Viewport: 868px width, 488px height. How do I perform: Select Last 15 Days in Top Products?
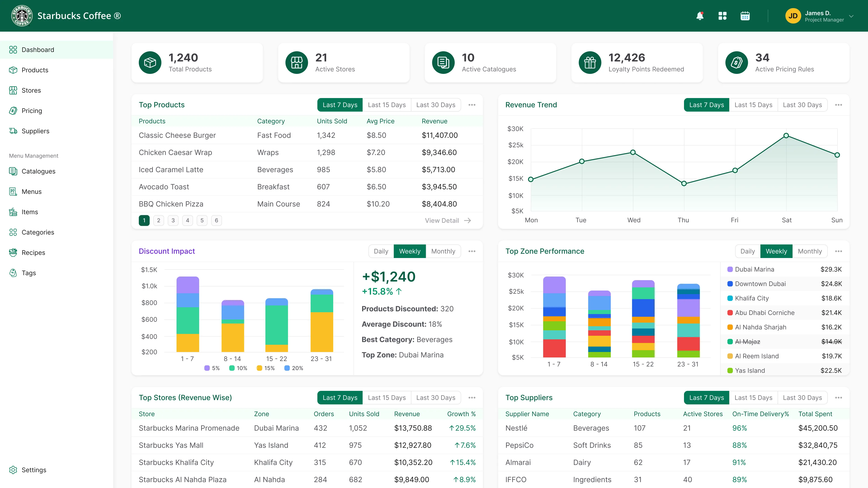387,105
